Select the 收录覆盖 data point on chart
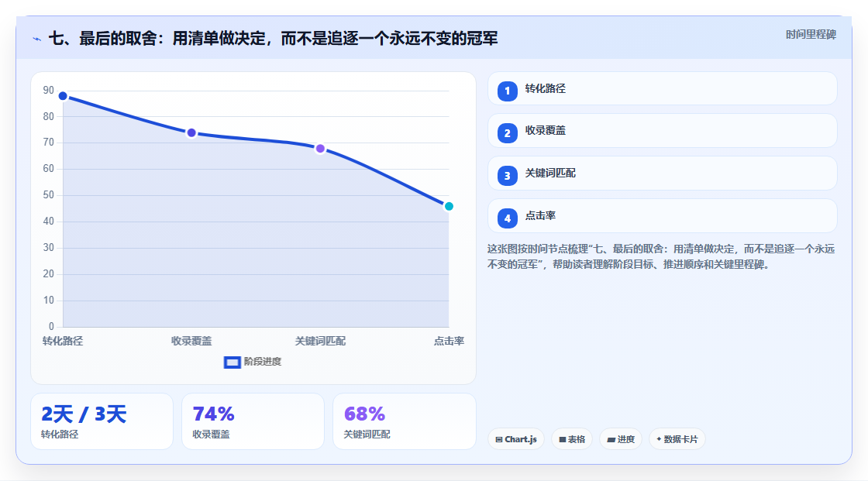This screenshot has height=481, width=868. (x=191, y=133)
